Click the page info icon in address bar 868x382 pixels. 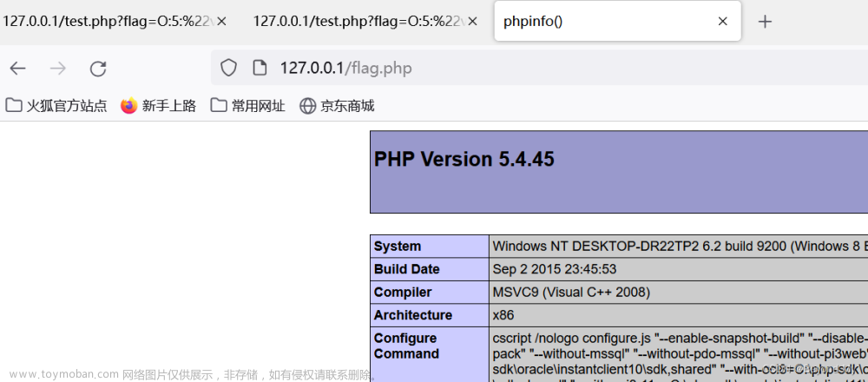[259, 68]
